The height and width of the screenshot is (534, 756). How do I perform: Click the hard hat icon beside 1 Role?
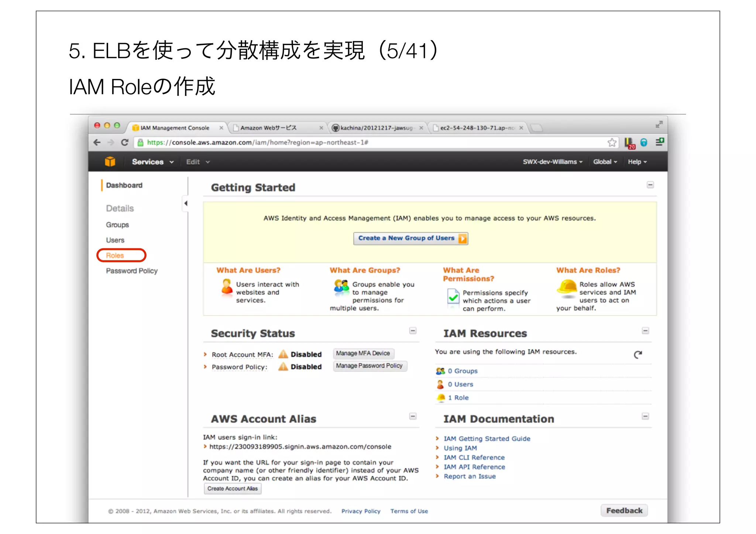point(441,397)
